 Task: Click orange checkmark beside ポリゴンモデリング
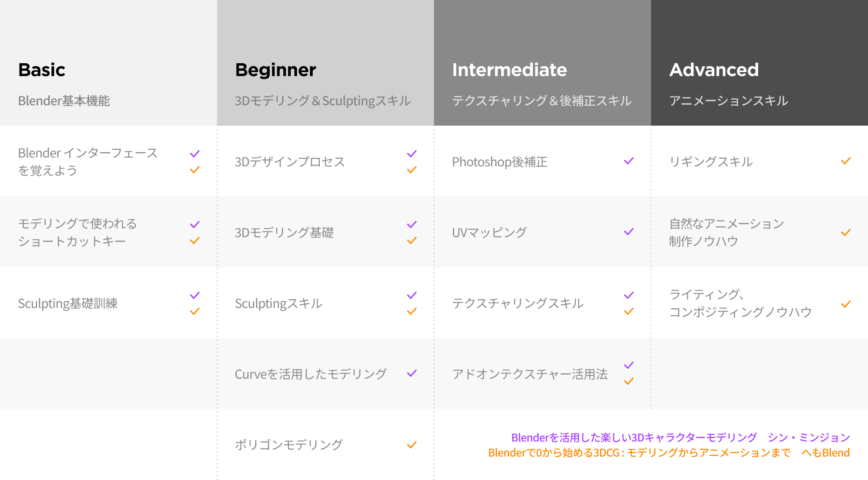[412, 445]
